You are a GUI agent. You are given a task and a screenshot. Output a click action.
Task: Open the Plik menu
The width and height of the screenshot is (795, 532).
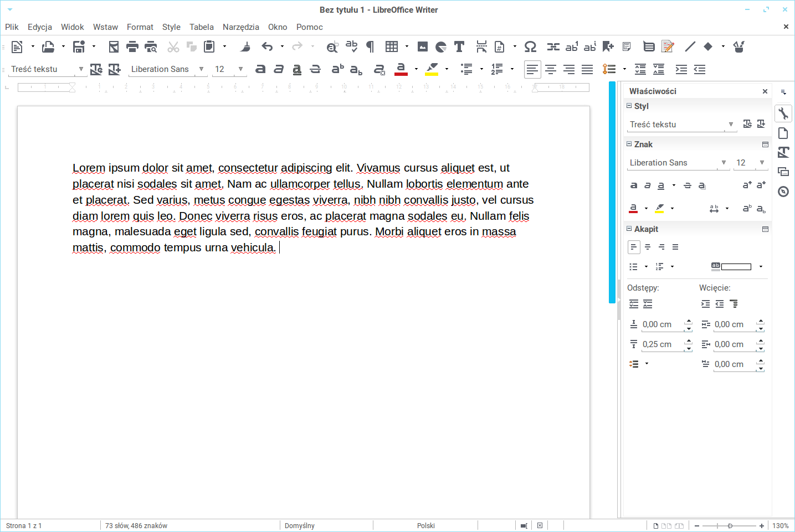12,27
